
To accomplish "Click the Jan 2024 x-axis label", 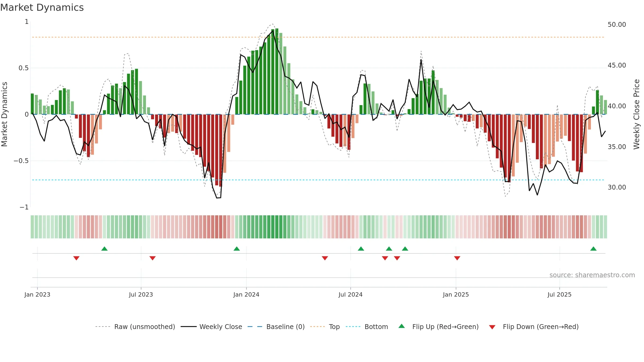I will coord(246,294).
